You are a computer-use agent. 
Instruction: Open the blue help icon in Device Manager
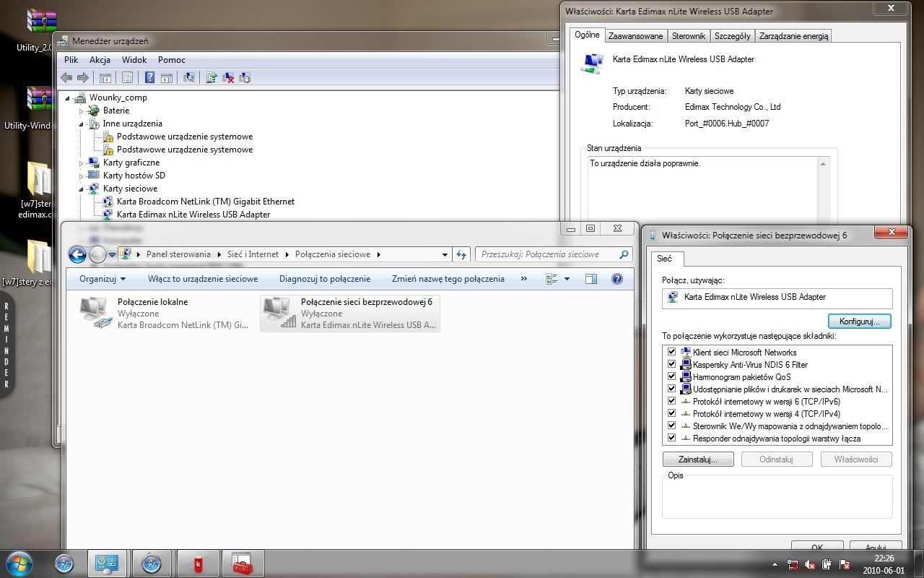150,77
